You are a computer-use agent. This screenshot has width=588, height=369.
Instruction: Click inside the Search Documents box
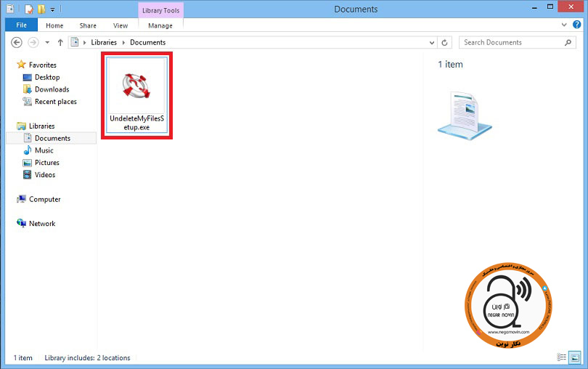(x=518, y=42)
